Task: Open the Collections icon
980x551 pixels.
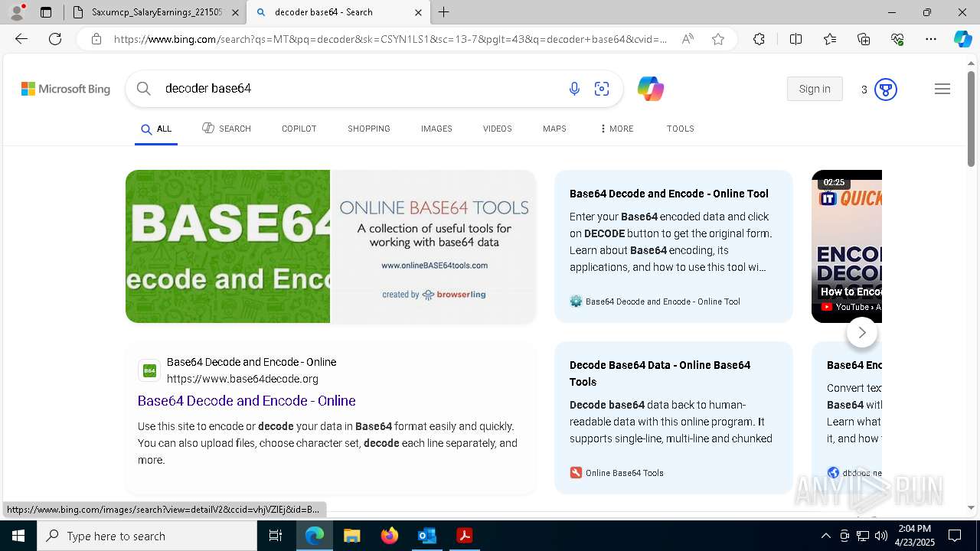Action: point(864,39)
